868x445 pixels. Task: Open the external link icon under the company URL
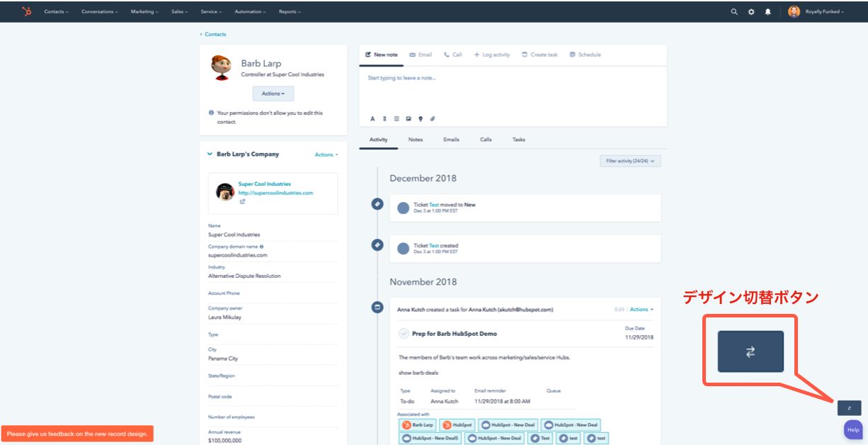coord(242,201)
